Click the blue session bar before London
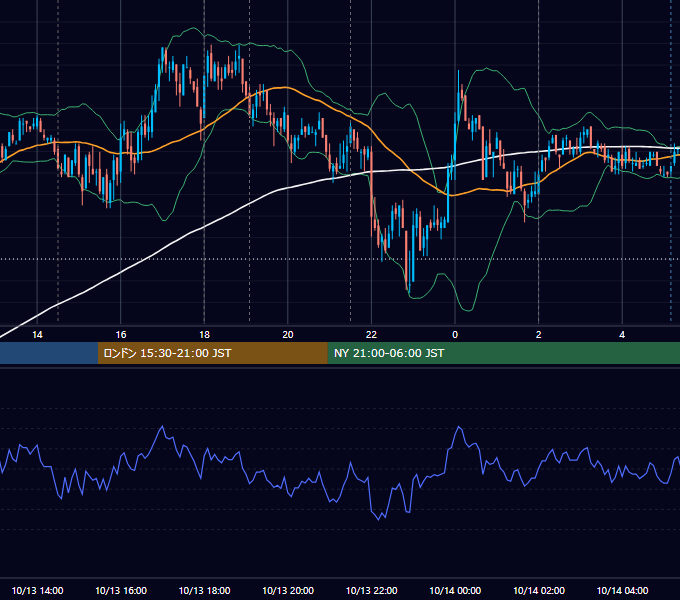680x600 pixels. [49, 353]
